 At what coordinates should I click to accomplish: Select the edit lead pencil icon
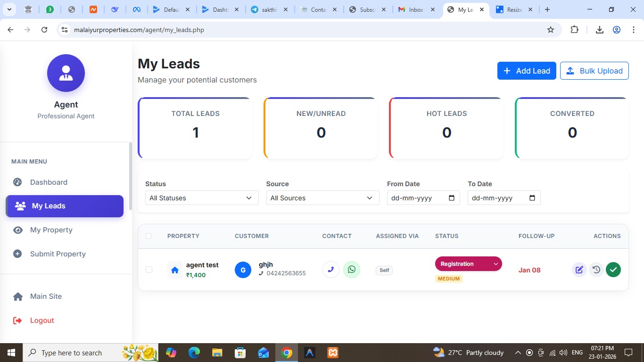coord(579,270)
